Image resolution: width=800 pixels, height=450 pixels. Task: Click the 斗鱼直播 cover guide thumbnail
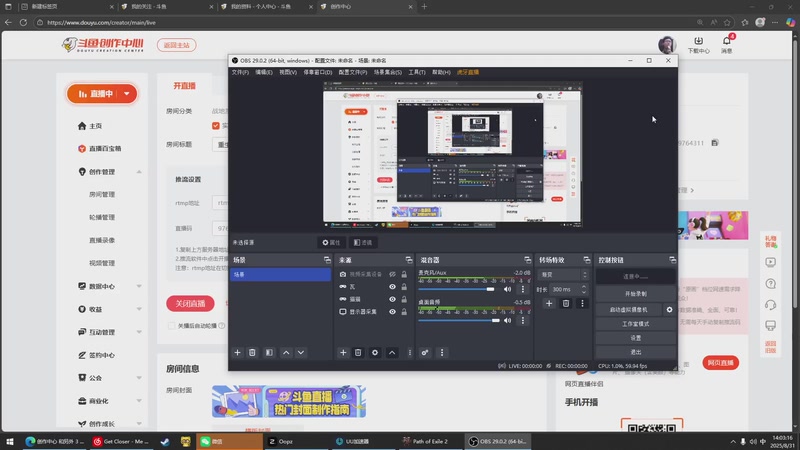click(x=289, y=401)
